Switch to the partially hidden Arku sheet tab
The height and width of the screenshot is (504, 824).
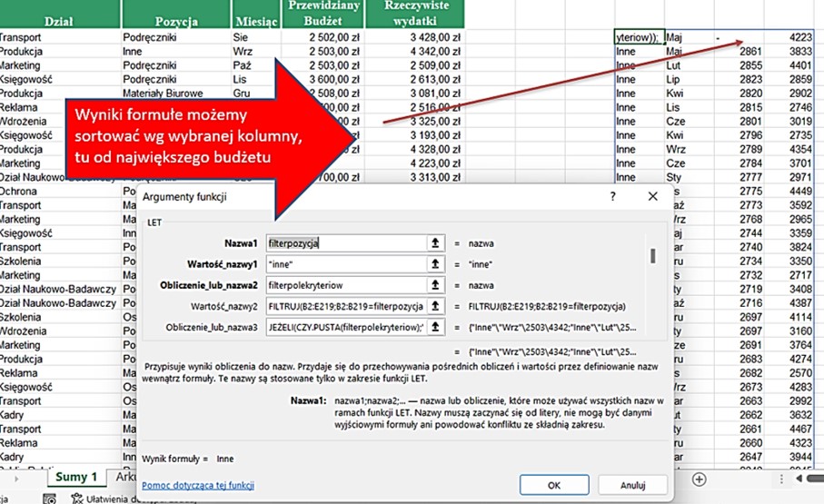125,477
